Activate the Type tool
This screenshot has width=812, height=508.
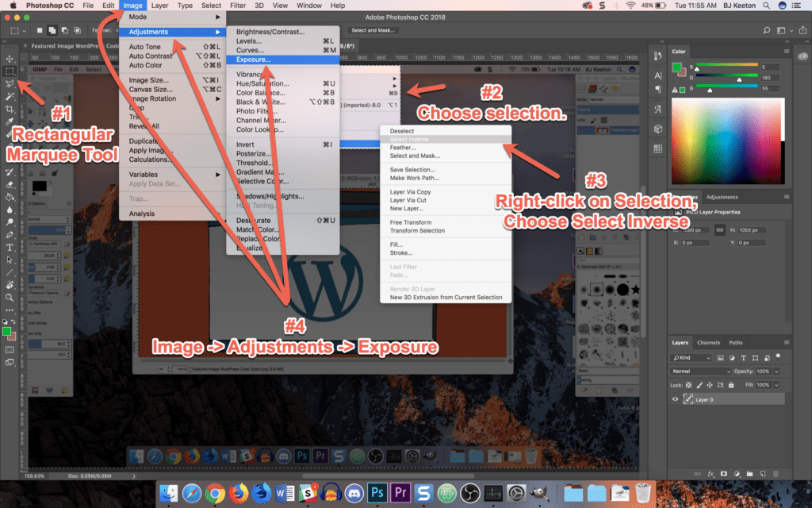tap(9, 248)
